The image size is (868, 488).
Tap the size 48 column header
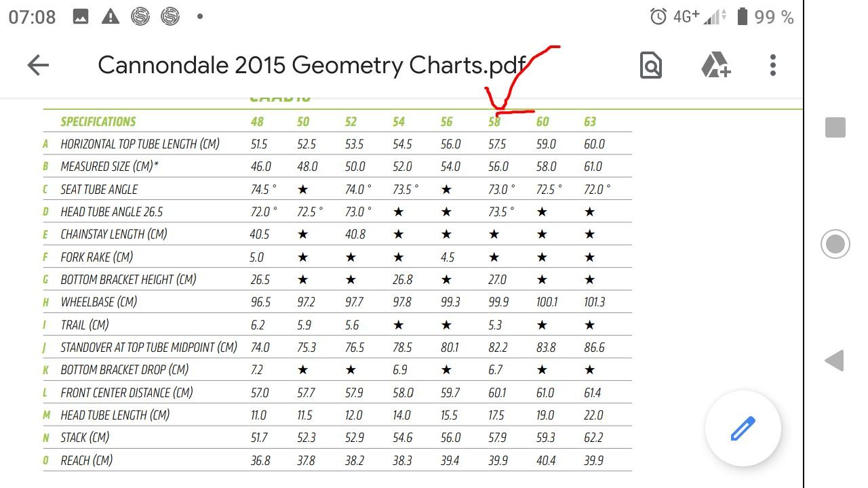tap(257, 122)
